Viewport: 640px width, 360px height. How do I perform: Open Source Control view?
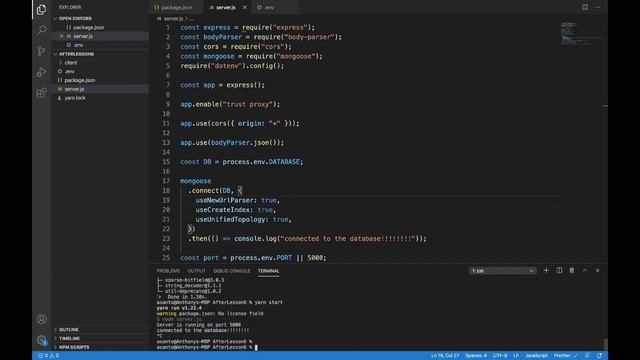click(x=41, y=51)
